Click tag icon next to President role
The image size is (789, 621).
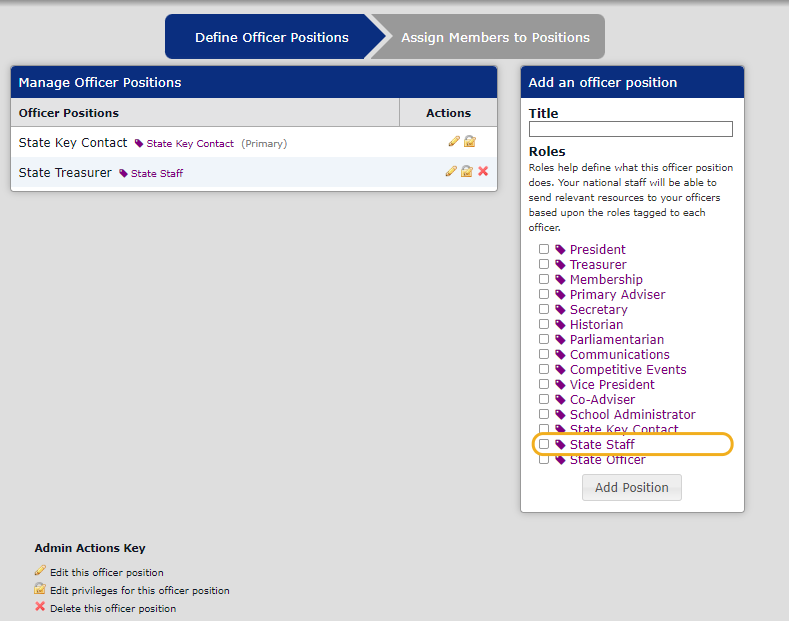(x=560, y=249)
